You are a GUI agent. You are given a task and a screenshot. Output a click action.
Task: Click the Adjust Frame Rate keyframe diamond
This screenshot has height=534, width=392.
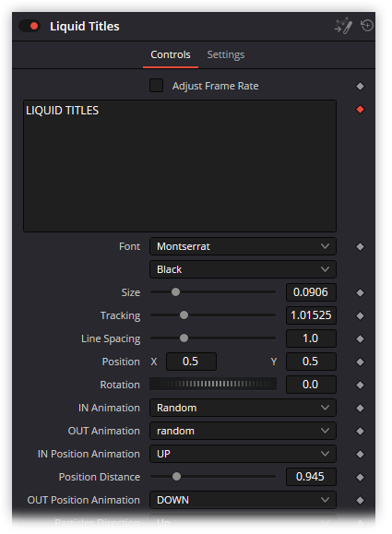pos(360,86)
